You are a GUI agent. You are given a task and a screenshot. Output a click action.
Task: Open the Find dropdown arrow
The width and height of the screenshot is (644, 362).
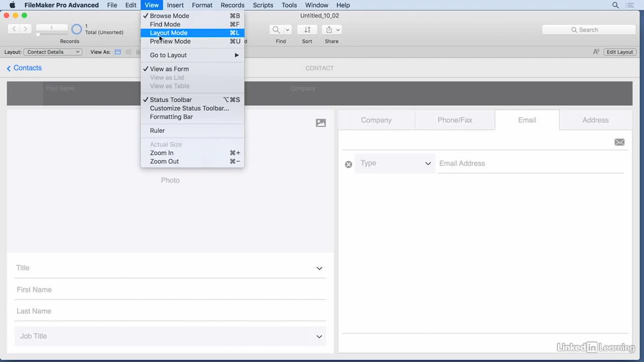coord(287,30)
